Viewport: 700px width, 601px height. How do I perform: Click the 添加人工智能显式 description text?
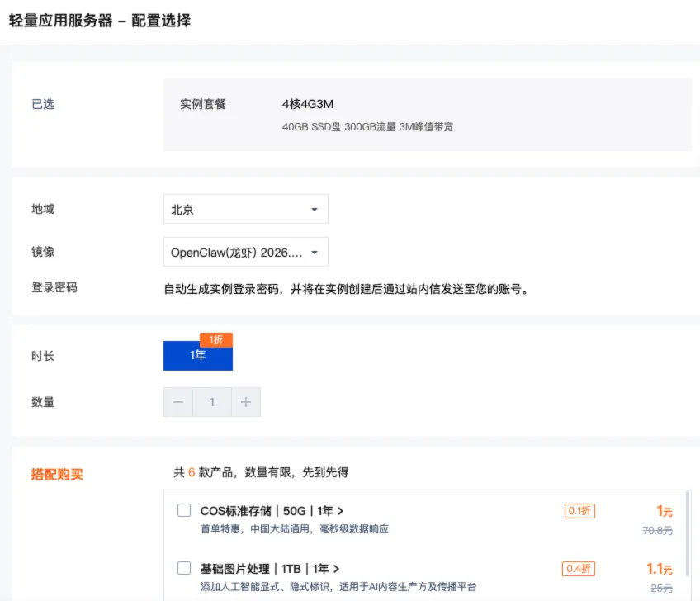click(x=338, y=586)
